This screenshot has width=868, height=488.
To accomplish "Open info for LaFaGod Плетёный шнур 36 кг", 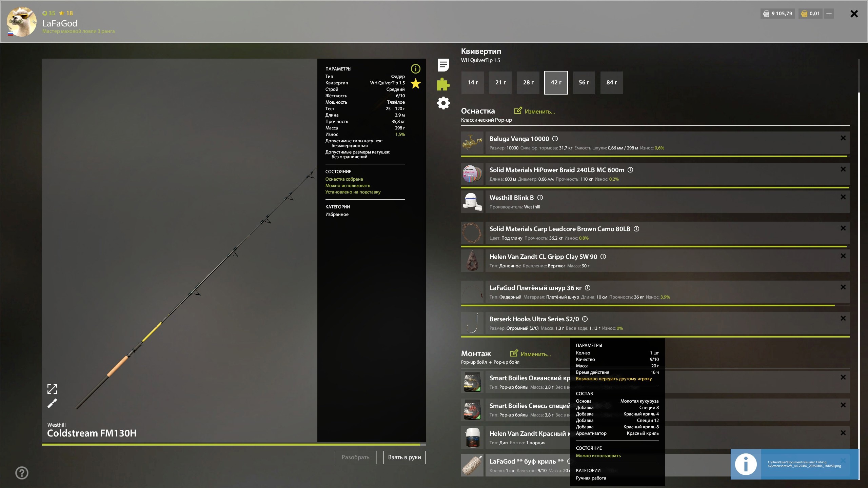I will pyautogui.click(x=588, y=288).
